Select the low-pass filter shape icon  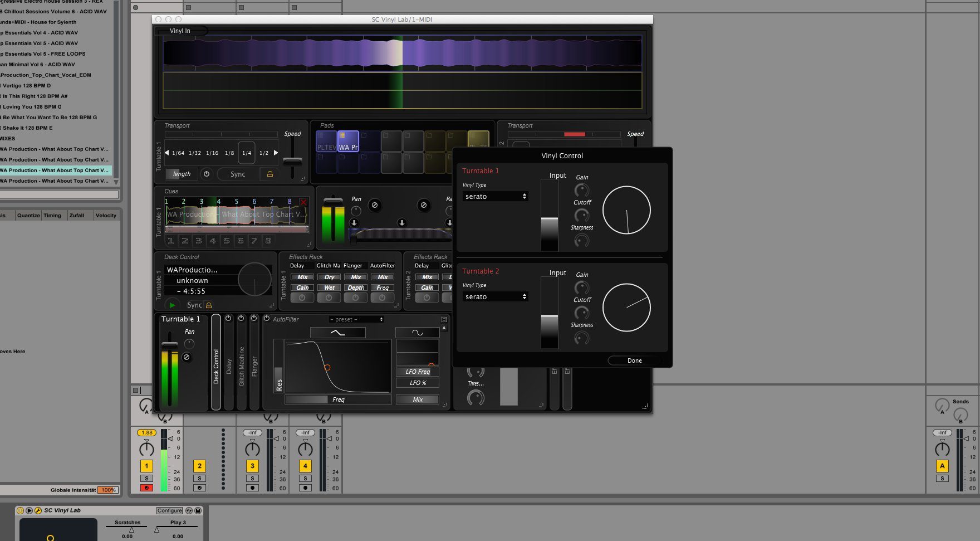point(337,333)
